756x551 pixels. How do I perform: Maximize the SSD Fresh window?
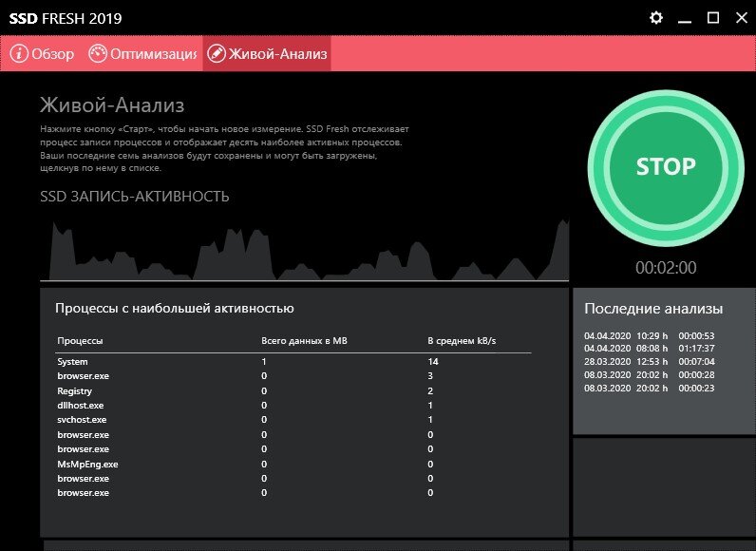pyautogui.click(x=713, y=18)
